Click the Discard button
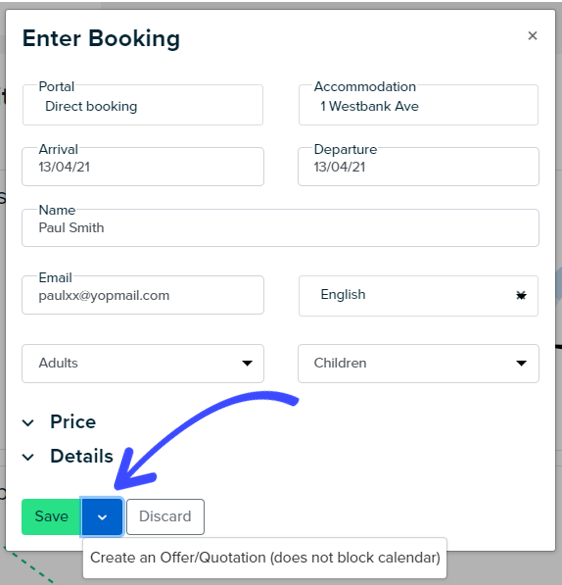The height and width of the screenshot is (585, 562). tap(165, 517)
